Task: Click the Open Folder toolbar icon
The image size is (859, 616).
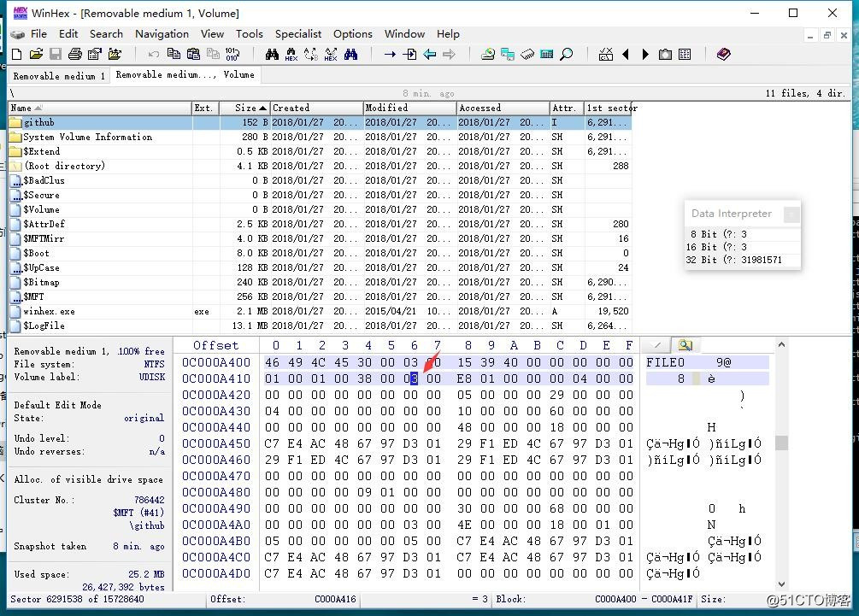Action: 115,54
